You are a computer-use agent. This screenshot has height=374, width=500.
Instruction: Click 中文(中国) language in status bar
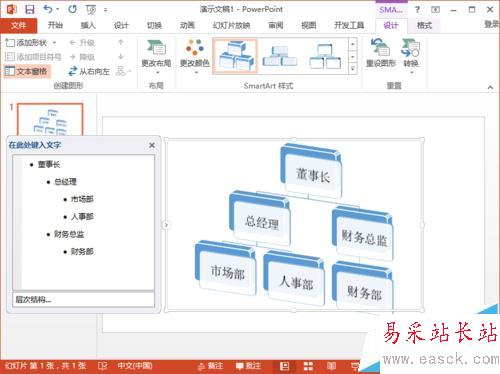[135, 366]
